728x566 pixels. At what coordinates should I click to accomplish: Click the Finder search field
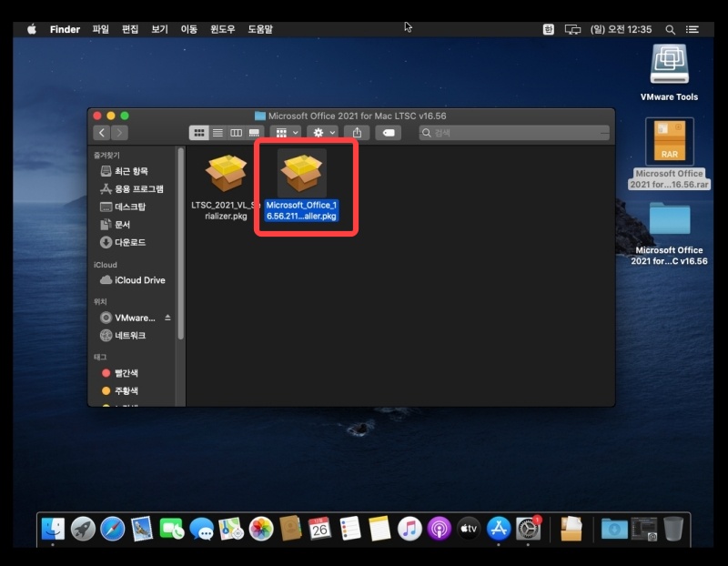coord(514,133)
